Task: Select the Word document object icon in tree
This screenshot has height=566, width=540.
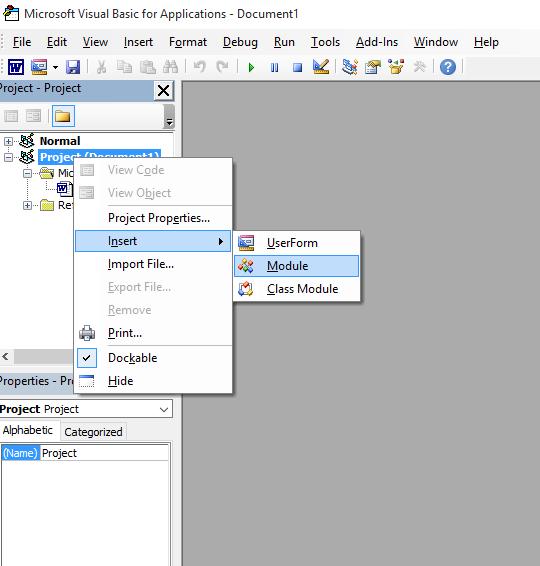Action: (64, 188)
